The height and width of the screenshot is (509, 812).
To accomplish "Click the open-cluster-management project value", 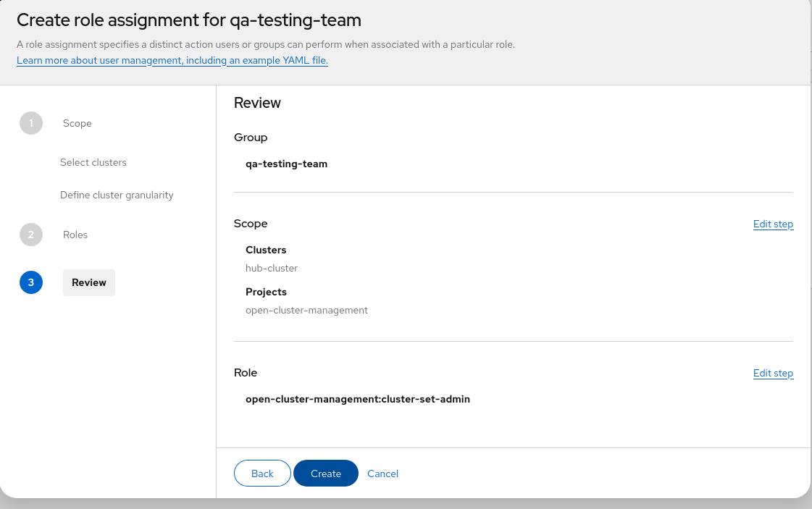I will tap(306, 310).
